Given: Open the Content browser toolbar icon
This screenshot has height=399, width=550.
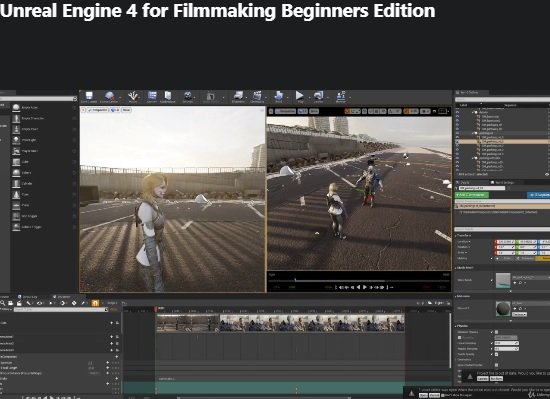Looking at the screenshot, I should point(152,96).
